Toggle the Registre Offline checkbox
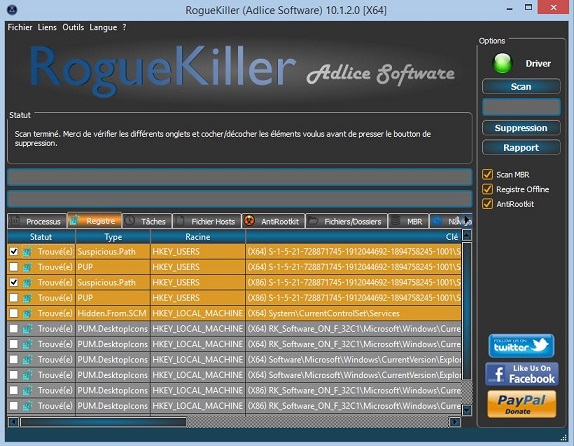Screen dimensions: 574x446 (487, 189)
